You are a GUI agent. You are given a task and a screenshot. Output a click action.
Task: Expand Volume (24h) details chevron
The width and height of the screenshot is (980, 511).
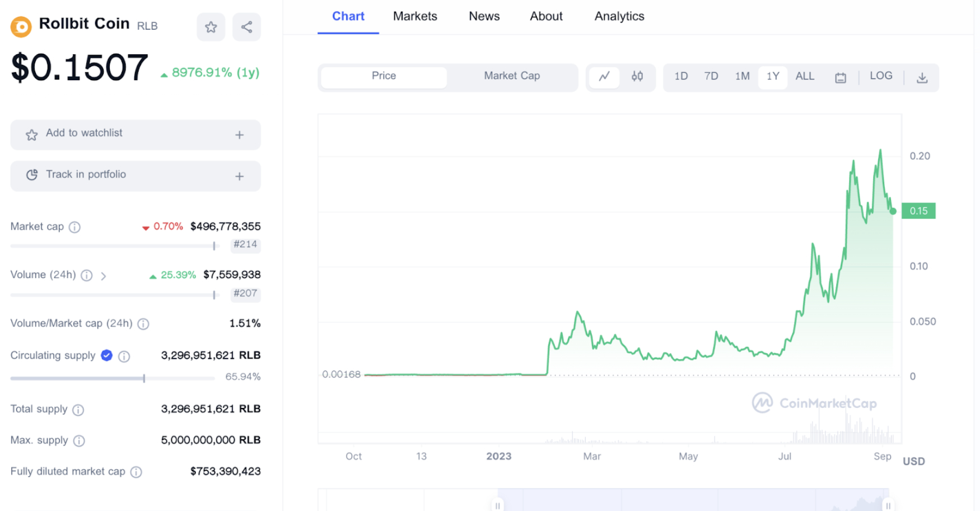point(104,276)
